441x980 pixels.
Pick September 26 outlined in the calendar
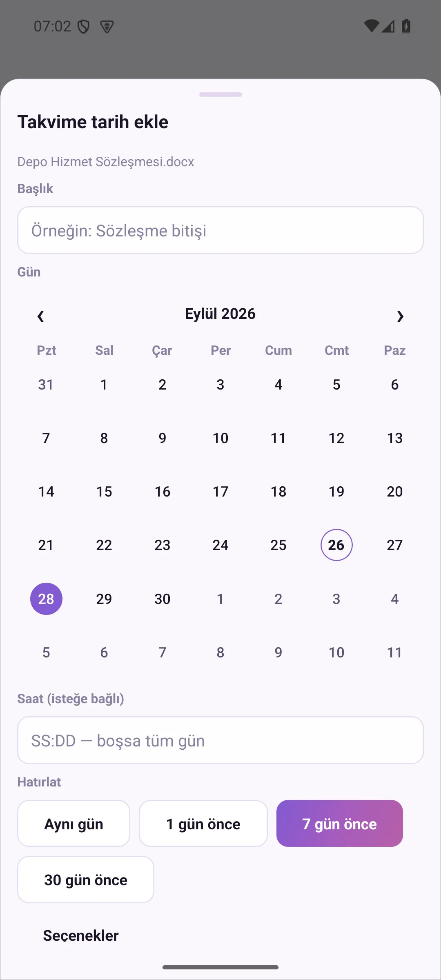pyautogui.click(x=336, y=545)
